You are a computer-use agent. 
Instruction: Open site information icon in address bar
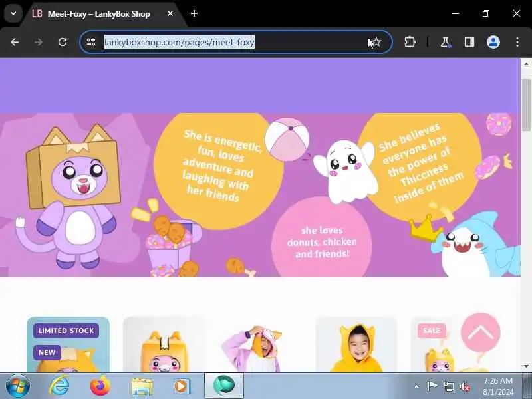pos(91,42)
